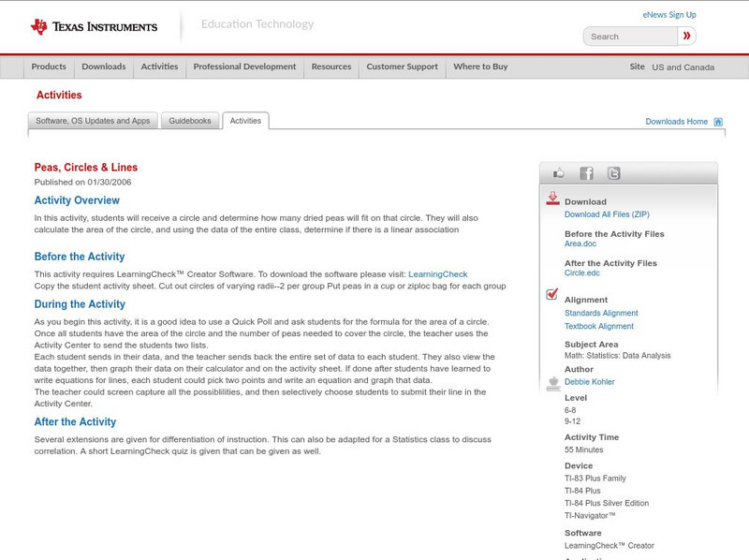Select the Activities tab
The height and width of the screenshot is (560, 749).
click(x=245, y=121)
